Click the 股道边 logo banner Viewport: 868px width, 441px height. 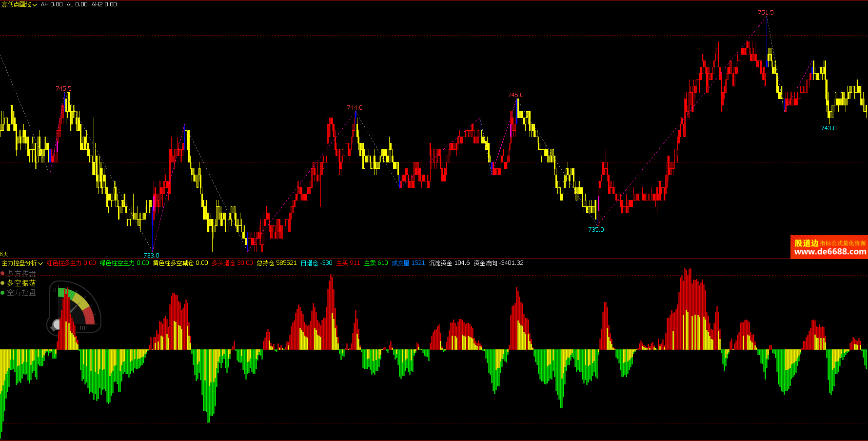[829, 247]
